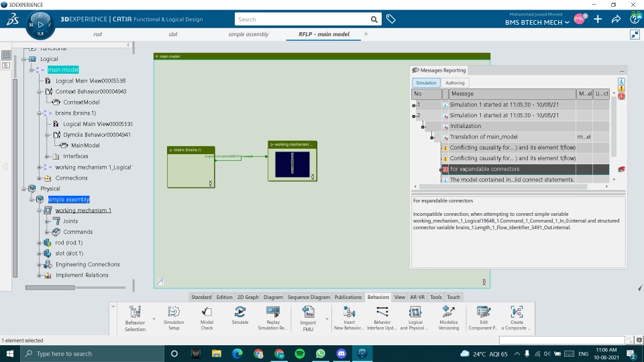Open BMS BTECH MECH role dropdown
The width and height of the screenshot is (644, 362).
pos(537,23)
